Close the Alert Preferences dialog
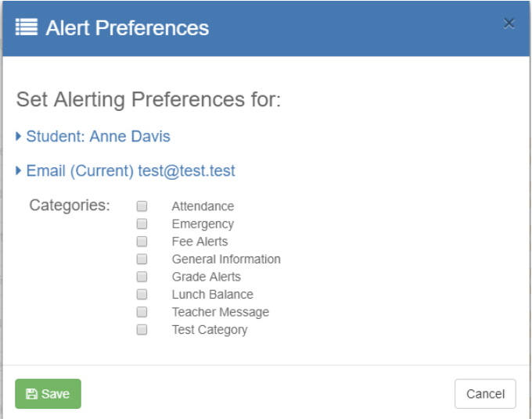This screenshot has width=532, height=419. (x=509, y=23)
